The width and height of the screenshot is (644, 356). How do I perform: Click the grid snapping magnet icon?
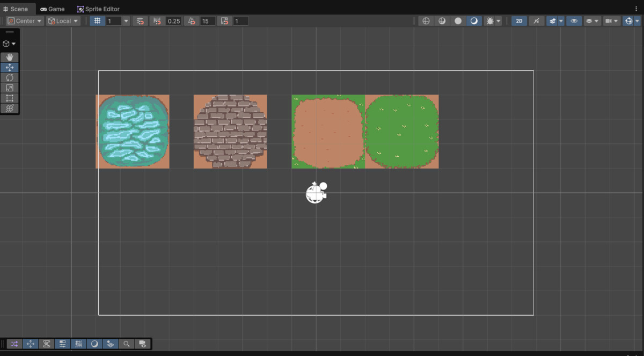[x=140, y=21]
